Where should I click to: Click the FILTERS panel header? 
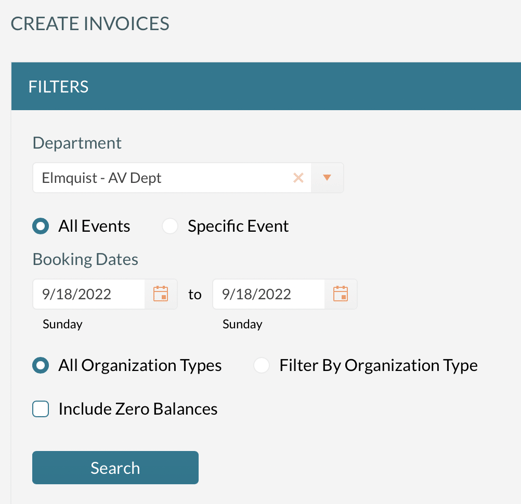pos(266,86)
